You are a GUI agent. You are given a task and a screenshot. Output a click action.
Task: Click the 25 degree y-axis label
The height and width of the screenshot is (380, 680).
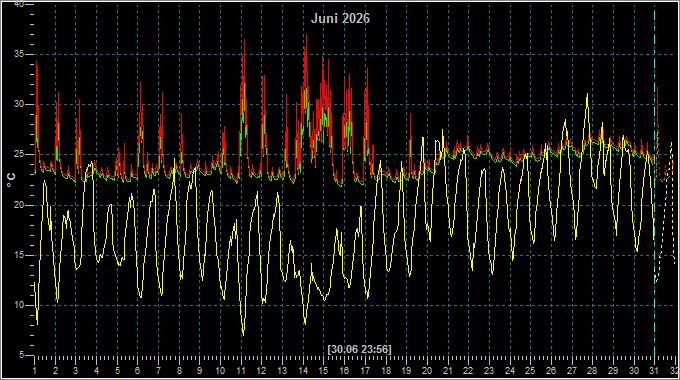pos(19,155)
